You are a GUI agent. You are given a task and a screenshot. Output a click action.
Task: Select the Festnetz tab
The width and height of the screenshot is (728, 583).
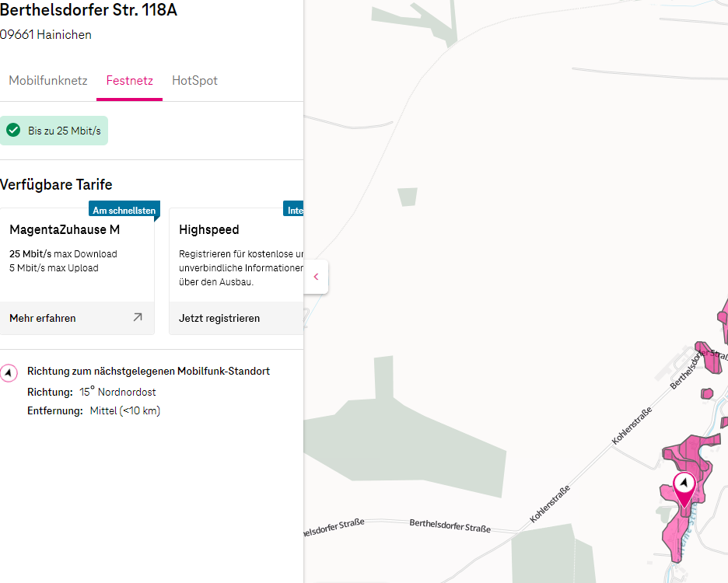[130, 81]
